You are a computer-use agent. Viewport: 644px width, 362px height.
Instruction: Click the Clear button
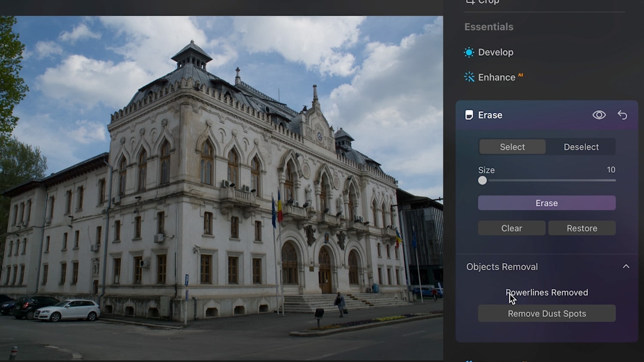tap(512, 228)
